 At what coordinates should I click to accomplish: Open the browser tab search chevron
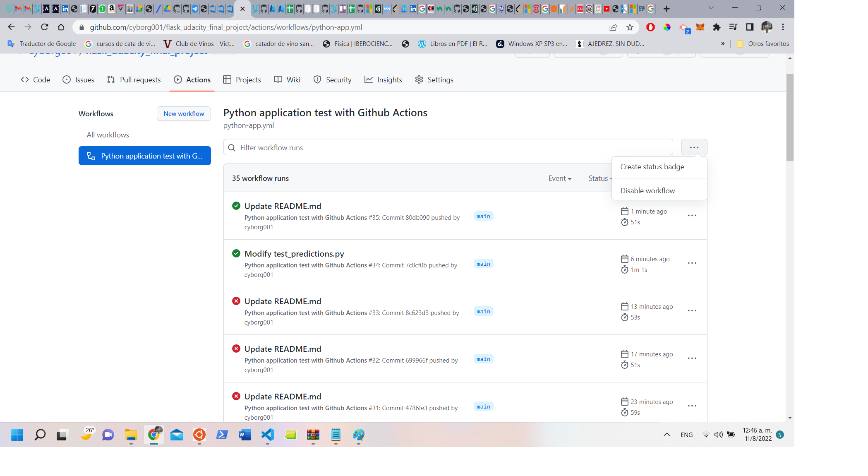[x=711, y=8]
